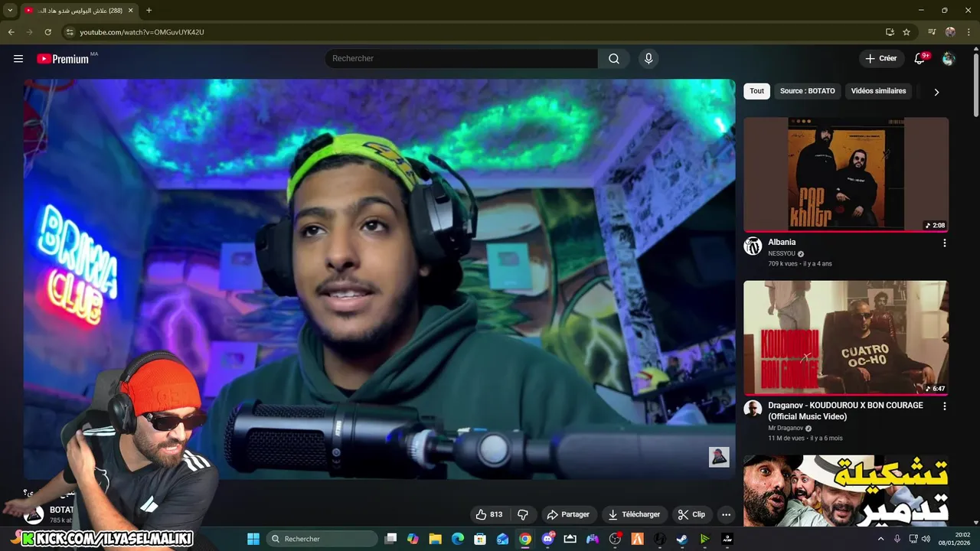Click channel watermark in video corner
The height and width of the screenshot is (551, 980).
point(719,457)
